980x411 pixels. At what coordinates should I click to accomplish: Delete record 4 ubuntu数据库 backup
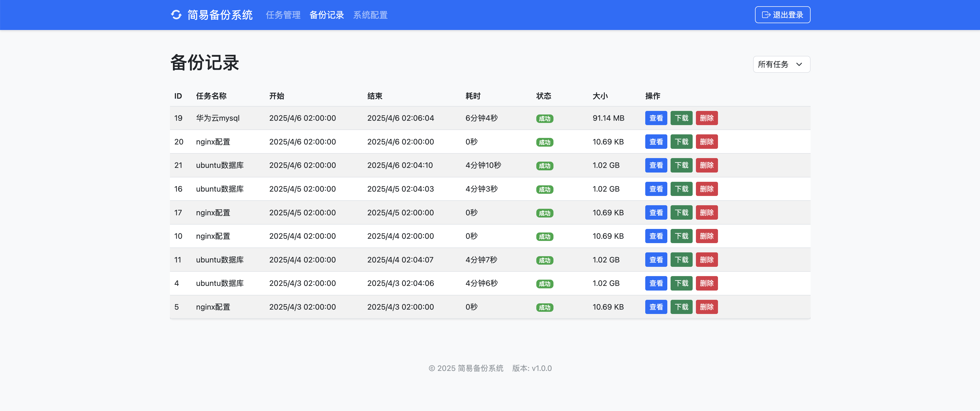coord(707,283)
